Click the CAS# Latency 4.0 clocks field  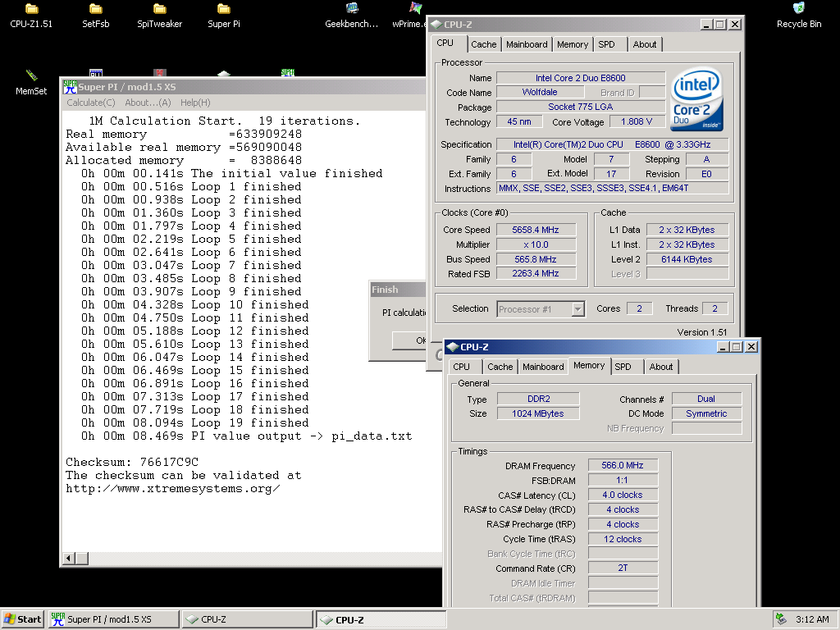point(623,495)
